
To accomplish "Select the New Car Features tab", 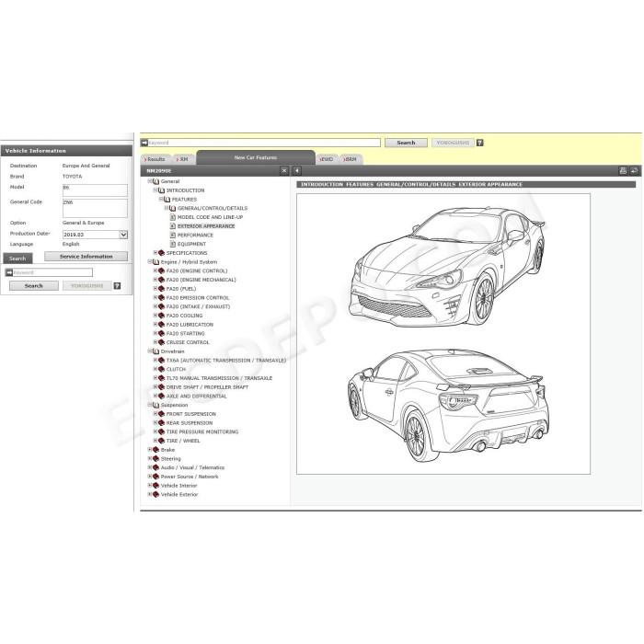I will point(256,157).
